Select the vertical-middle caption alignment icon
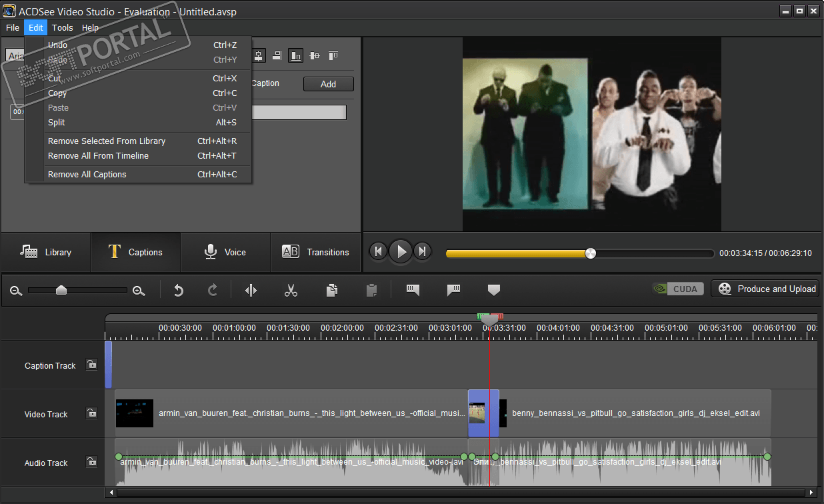Image resolution: width=824 pixels, height=504 pixels. (315, 56)
